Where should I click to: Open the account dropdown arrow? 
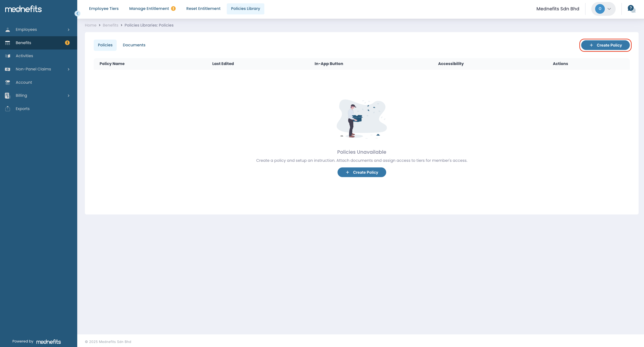tap(609, 9)
